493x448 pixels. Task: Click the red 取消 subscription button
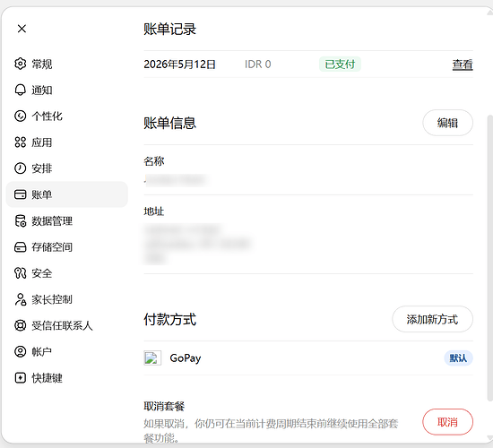(x=447, y=422)
